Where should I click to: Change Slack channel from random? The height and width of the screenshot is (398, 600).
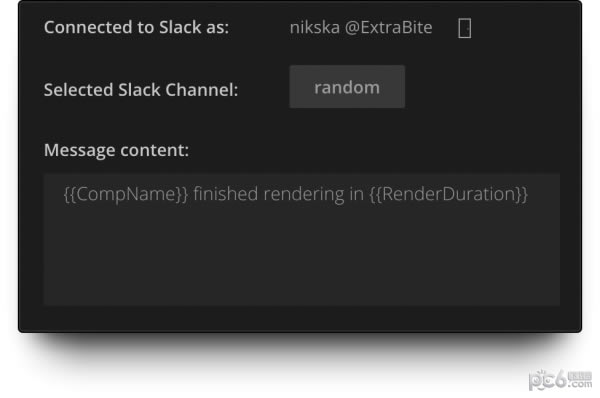pyautogui.click(x=347, y=87)
